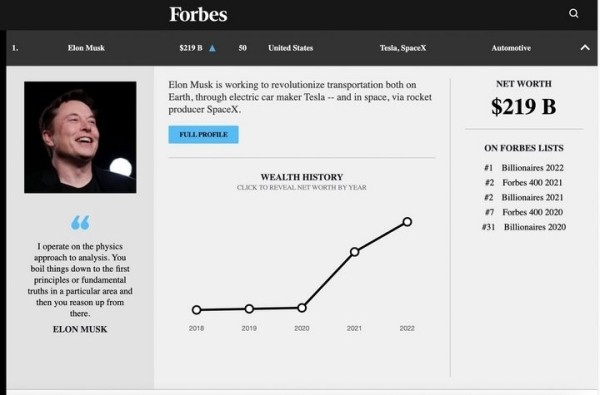
Task: Click the blue net worth up-arrow icon
Action: pos(212,48)
